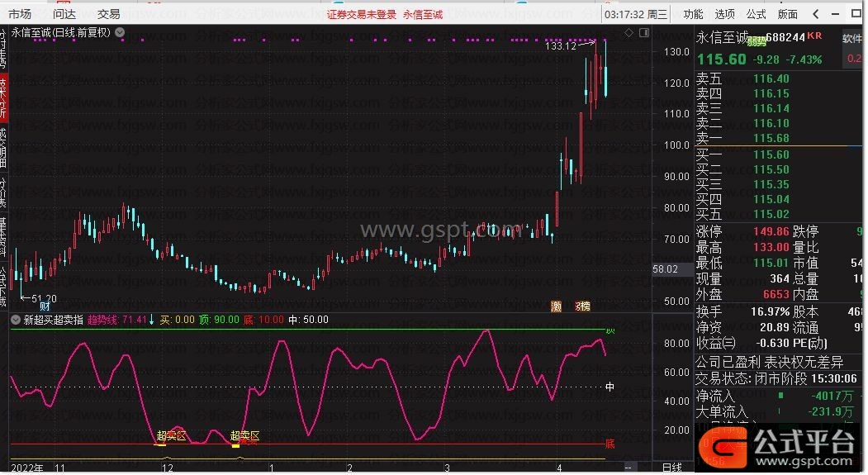Click the 激 marker icon on chart

click(557, 306)
